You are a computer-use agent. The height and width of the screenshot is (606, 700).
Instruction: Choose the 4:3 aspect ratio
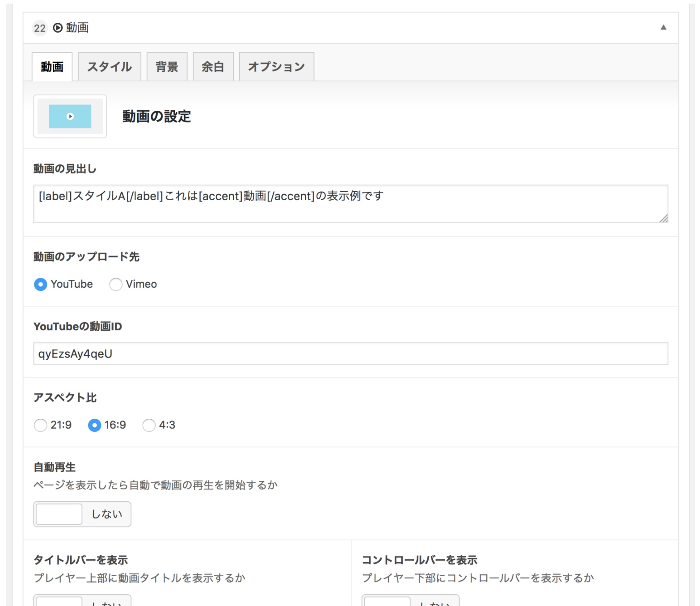coord(149,425)
